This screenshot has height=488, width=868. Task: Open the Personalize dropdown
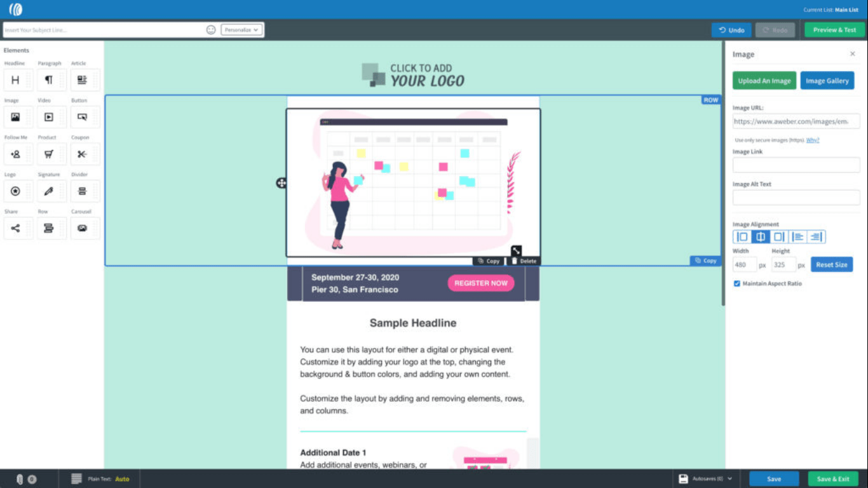click(x=241, y=30)
